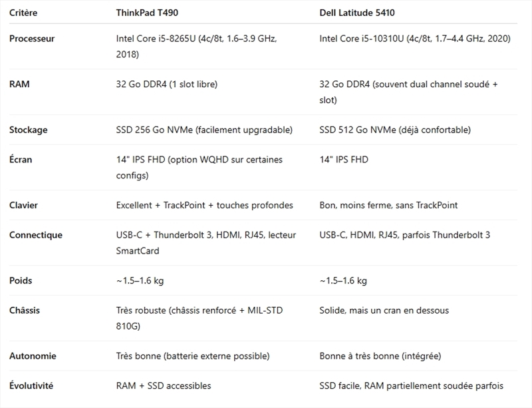Click the Critère column header
Image resolution: width=532 pixels, height=408 pixels.
pyautogui.click(x=23, y=13)
